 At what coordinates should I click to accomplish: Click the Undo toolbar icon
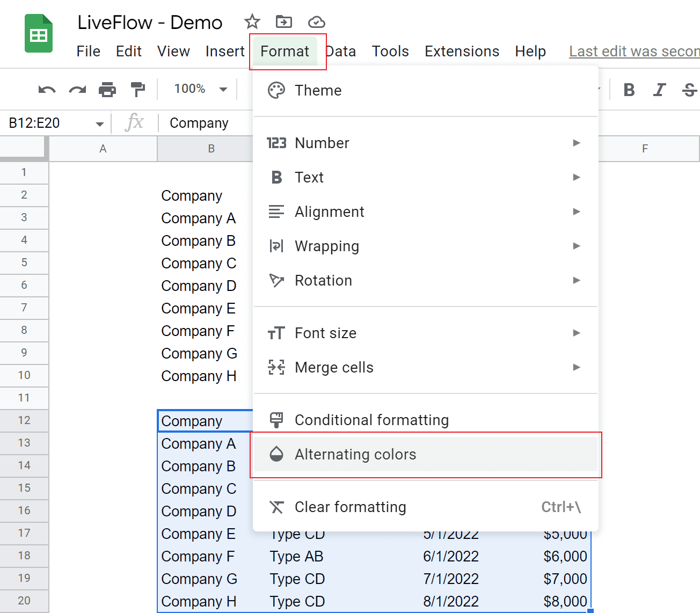(47, 89)
